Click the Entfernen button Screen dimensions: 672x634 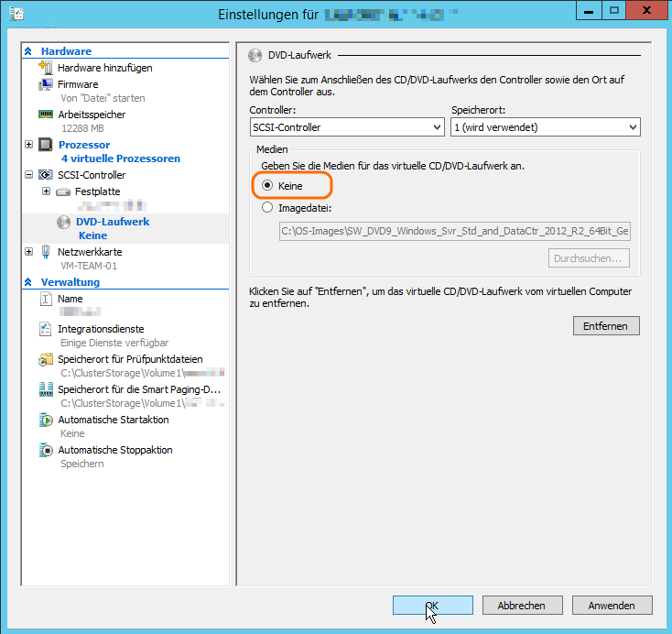point(605,325)
